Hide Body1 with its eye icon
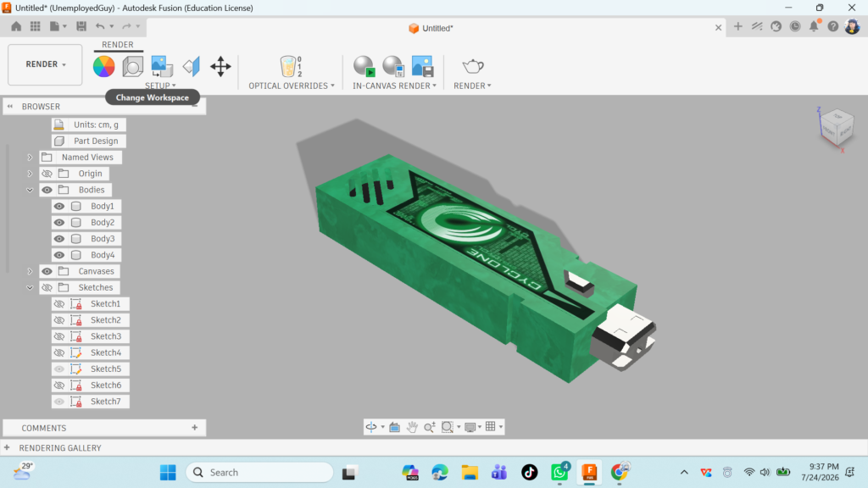 (59, 207)
